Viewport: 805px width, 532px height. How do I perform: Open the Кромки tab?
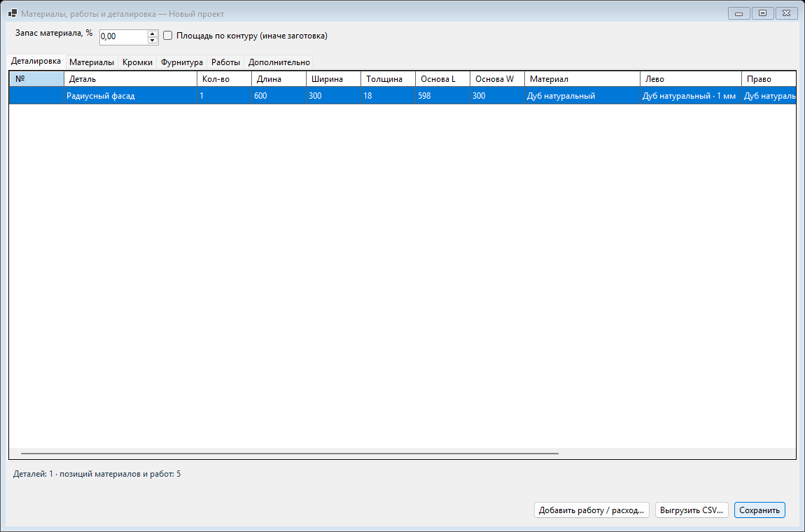[x=138, y=62]
